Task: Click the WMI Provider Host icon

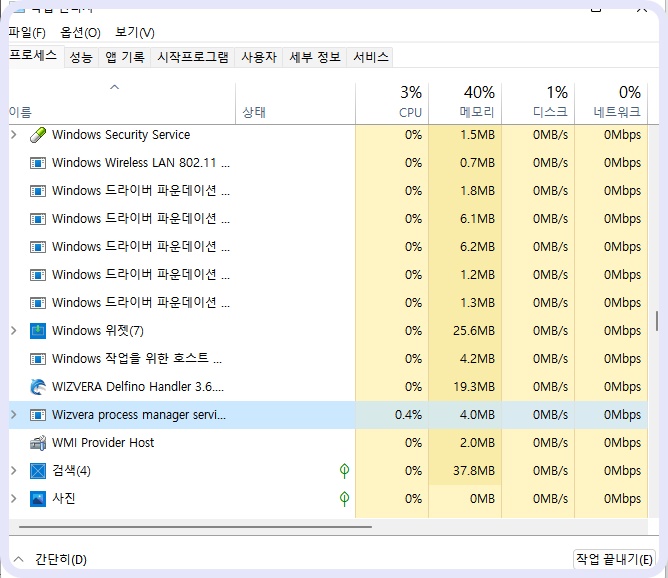Action: [x=38, y=443]
